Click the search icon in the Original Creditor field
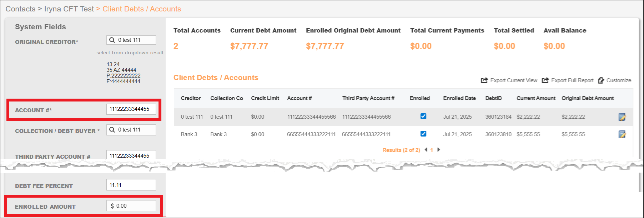Viewport: 644px width, 218px height. [x=112, y=40]
